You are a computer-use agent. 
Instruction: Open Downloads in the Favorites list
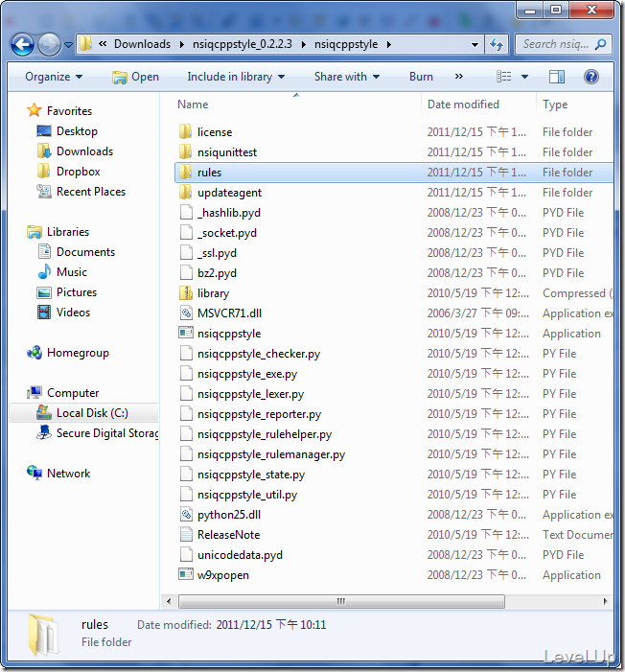tap(75, 151)
